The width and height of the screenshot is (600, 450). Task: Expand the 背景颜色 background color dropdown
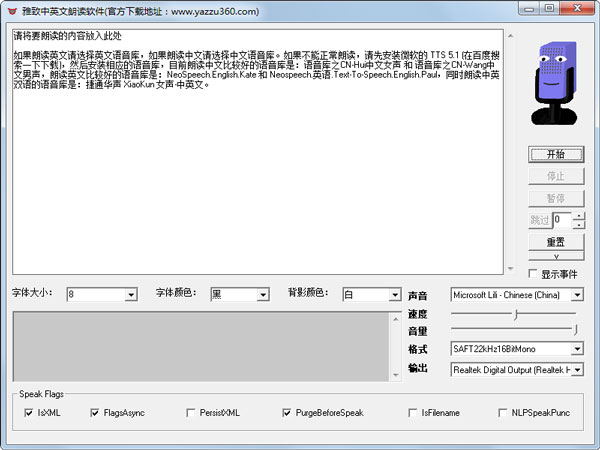tap(395, 295)
